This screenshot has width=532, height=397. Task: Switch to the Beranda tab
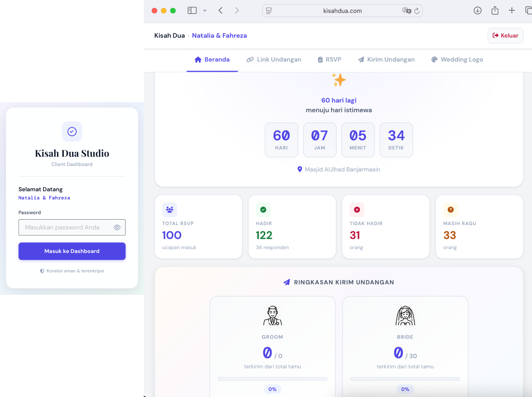(212, 59)
